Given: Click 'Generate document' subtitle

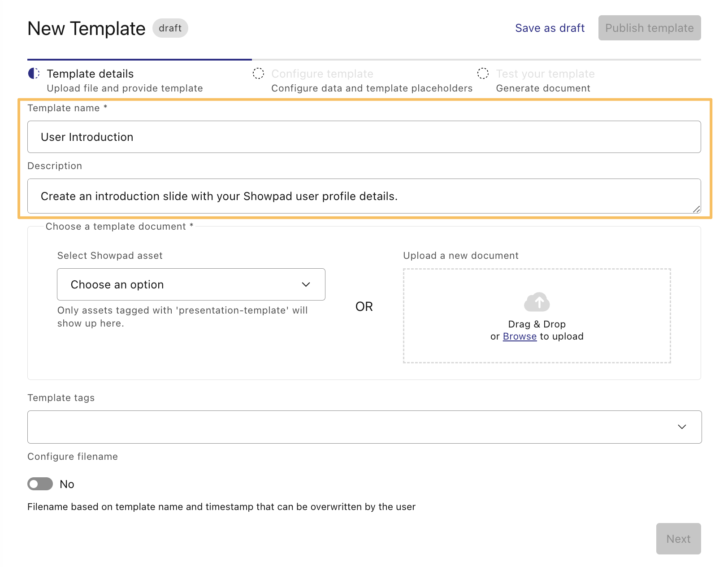Looking at the screenshot, I should (543, 88).
